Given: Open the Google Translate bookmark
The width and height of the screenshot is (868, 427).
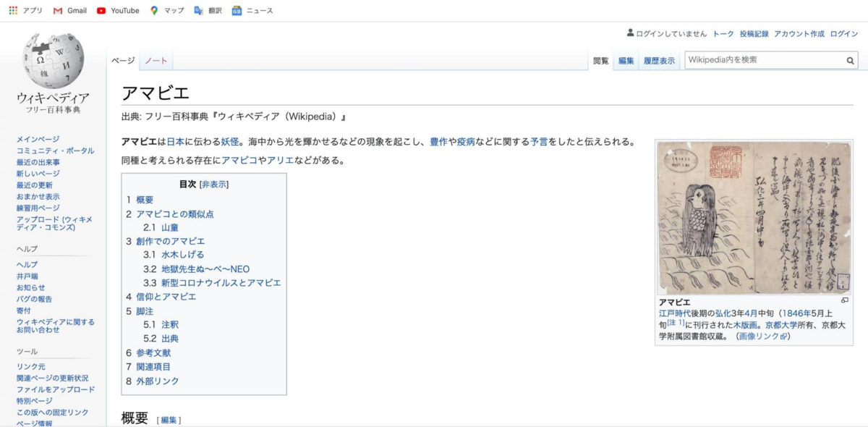Looking at the screenshot, I should coord(208,10).
